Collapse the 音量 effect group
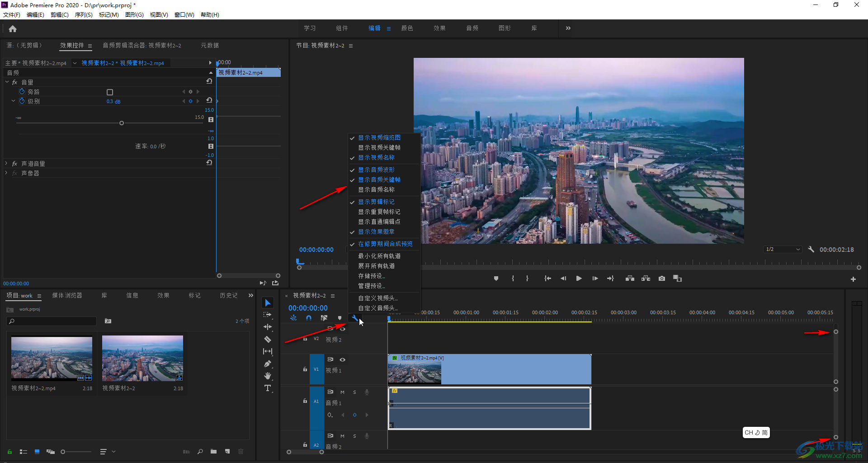 (x=7, y=82)
